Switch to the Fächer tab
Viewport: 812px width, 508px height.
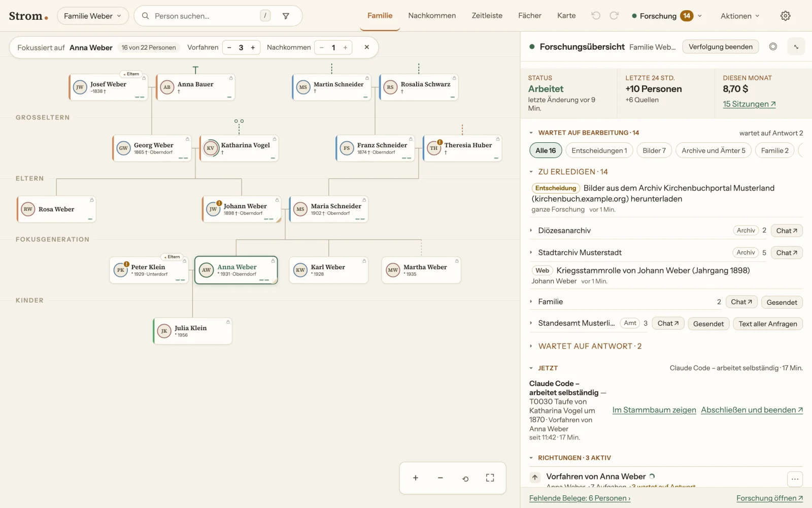[x=530, y=16]
